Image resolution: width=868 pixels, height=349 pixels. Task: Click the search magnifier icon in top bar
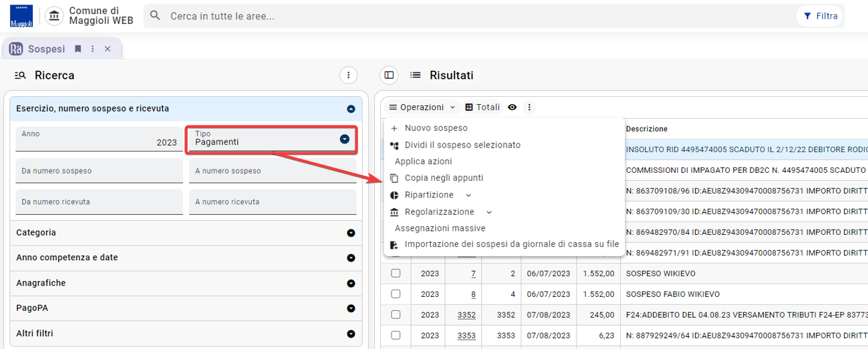click(155, 15)
